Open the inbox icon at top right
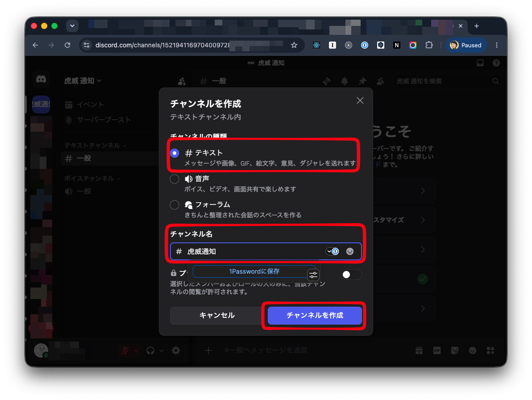The width and height of the screenshot is (532, 400). pos(480,63)
